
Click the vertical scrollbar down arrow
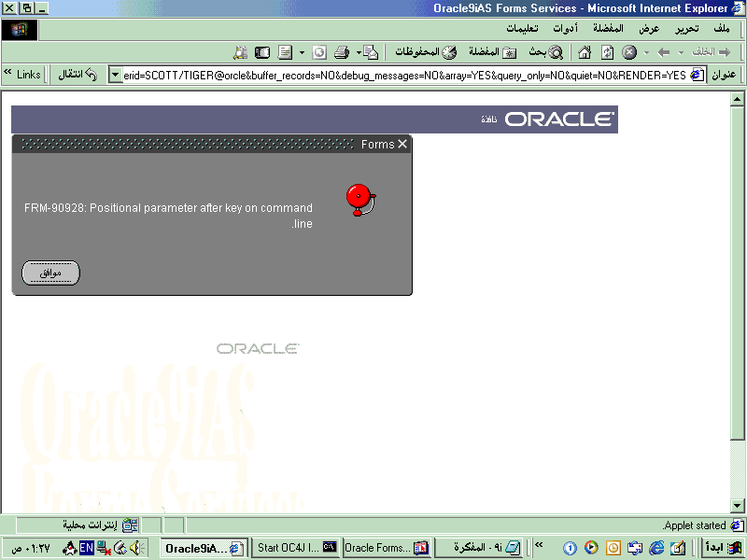(737, 507)
